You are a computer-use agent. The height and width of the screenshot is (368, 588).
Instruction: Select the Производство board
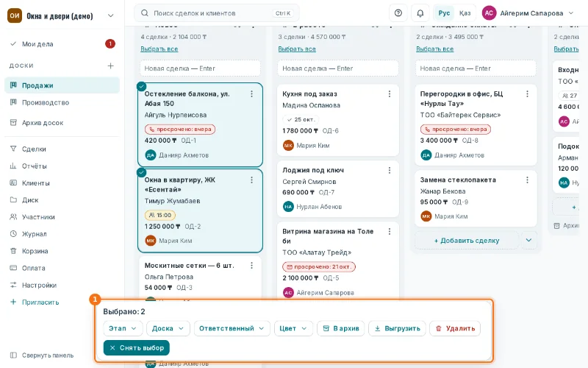[x=62, y=102]
